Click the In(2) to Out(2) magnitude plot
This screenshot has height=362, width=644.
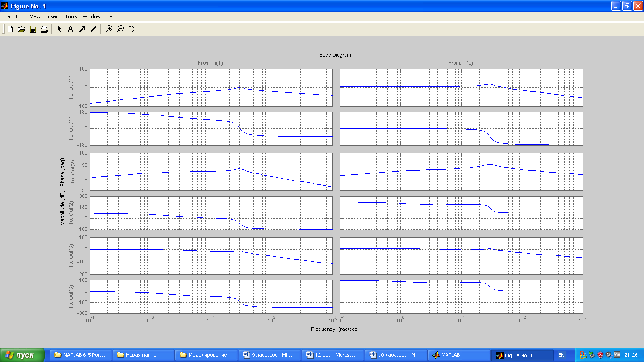point(461,172)
